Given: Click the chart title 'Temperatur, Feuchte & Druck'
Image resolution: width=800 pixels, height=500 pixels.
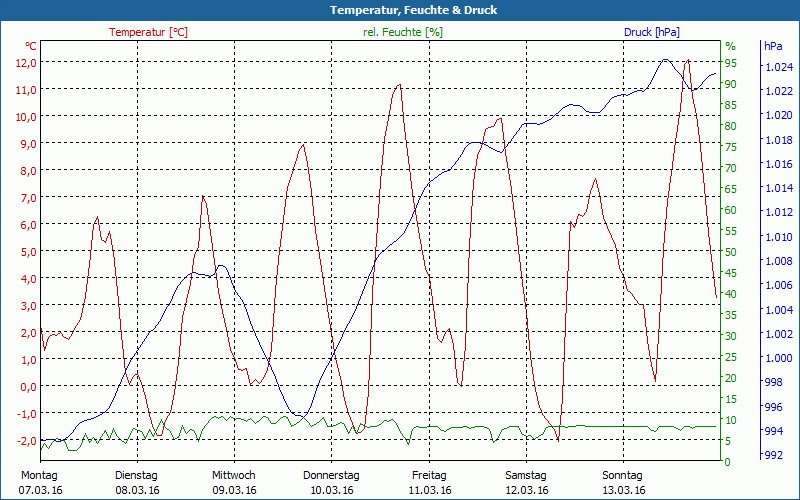Looking at the screenshot, I should coord(399,10).
